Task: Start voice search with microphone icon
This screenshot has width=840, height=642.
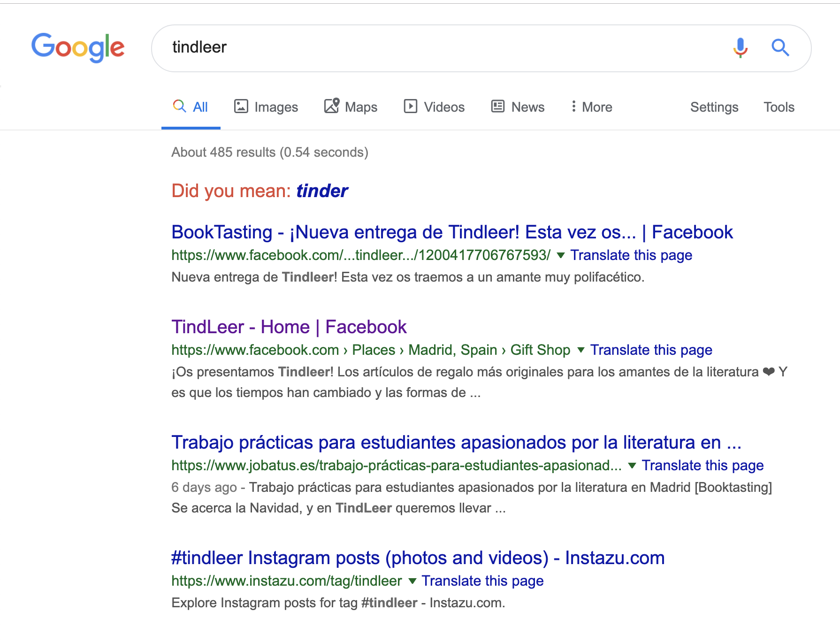Action: point(741,47)
